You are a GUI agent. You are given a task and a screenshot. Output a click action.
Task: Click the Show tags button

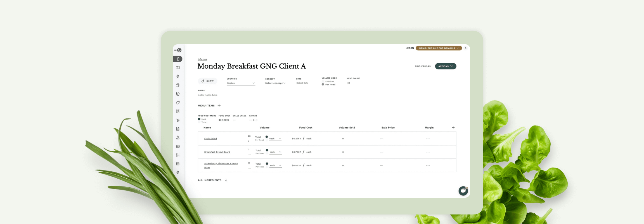(x=207, y=81)
